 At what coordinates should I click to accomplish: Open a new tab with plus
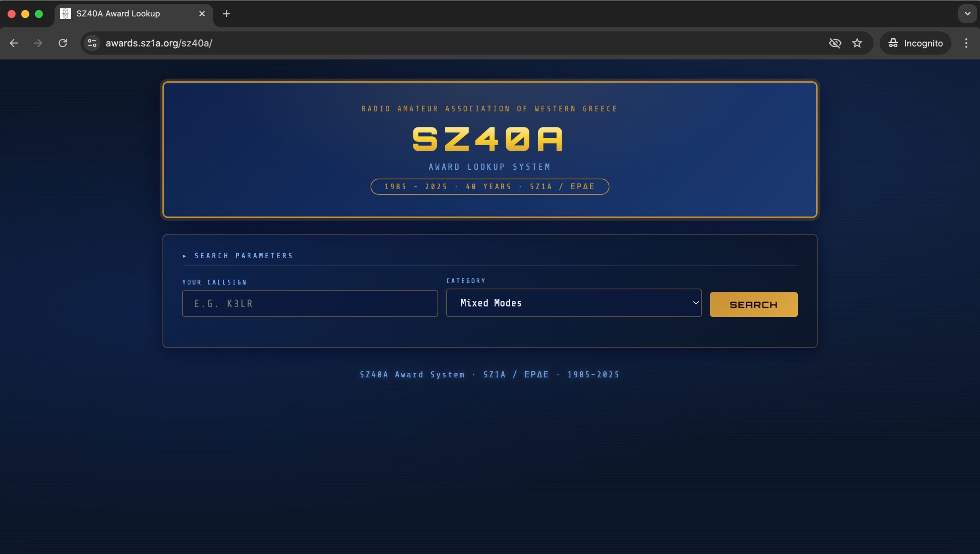tap(226, 14)
